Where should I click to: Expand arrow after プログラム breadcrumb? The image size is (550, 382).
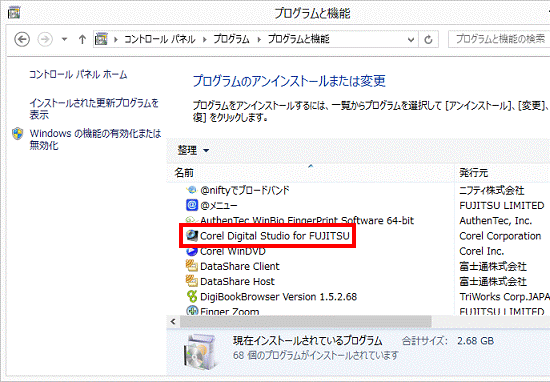pos(259,39)
